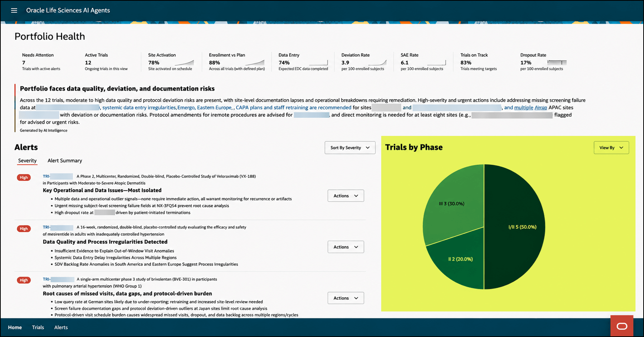This screenshot has width=644, height=337.
Task: Open Alerts in bottom navigation
Action: coord(61,327)
